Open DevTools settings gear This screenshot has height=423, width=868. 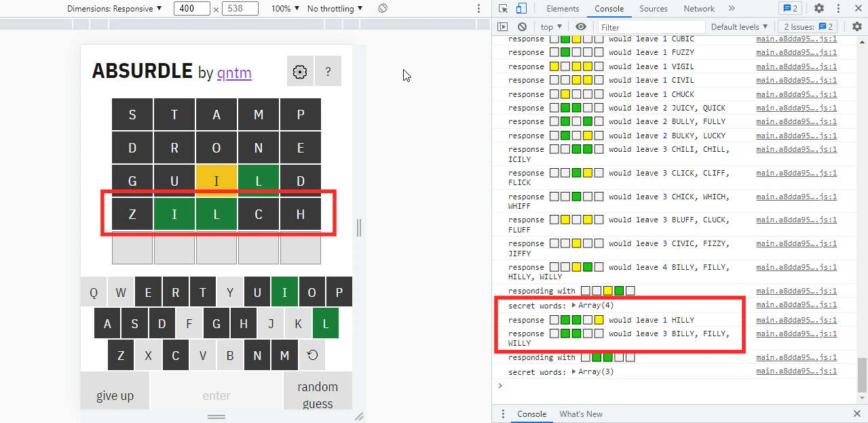coord(819,9)
